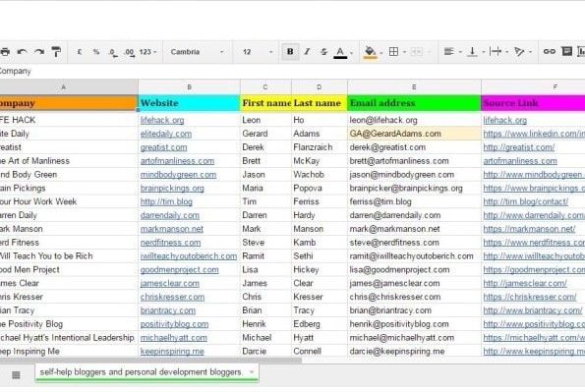
Task: Select the First name header cell
Action: pos(265,103)
